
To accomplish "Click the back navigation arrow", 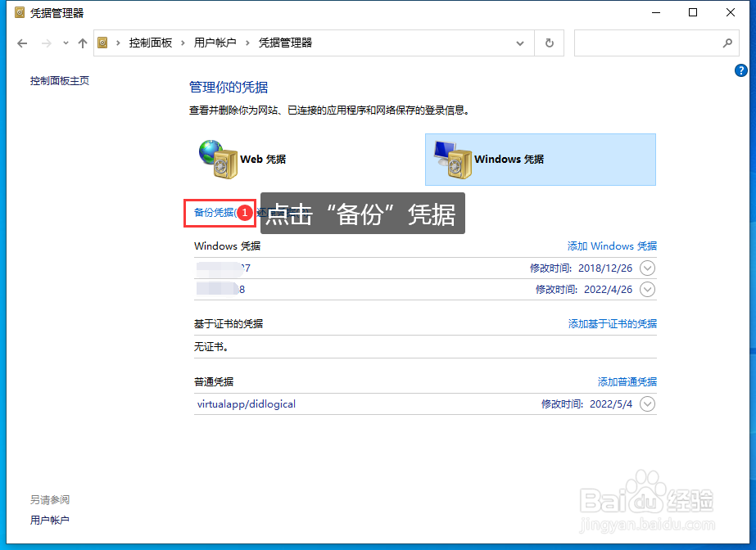I will coord(21,43).
